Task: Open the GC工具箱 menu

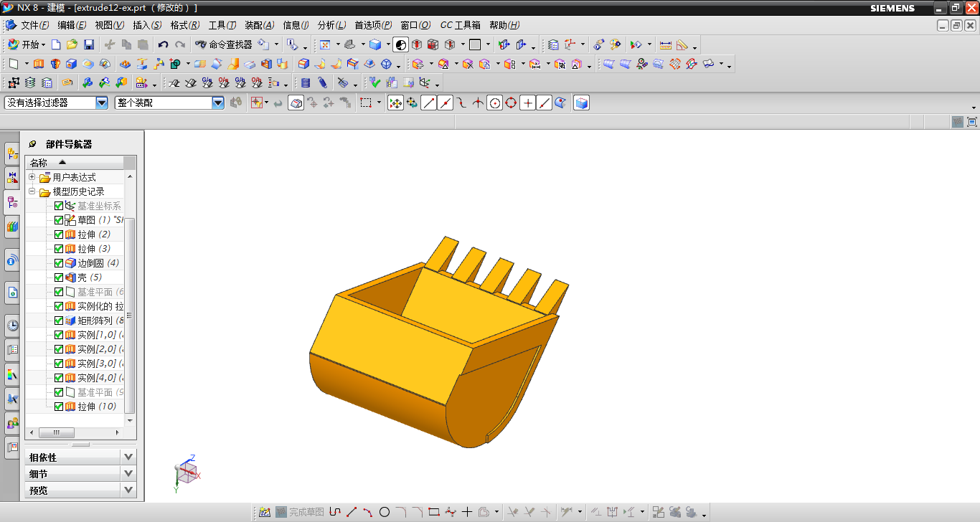Action: [461, 25]
